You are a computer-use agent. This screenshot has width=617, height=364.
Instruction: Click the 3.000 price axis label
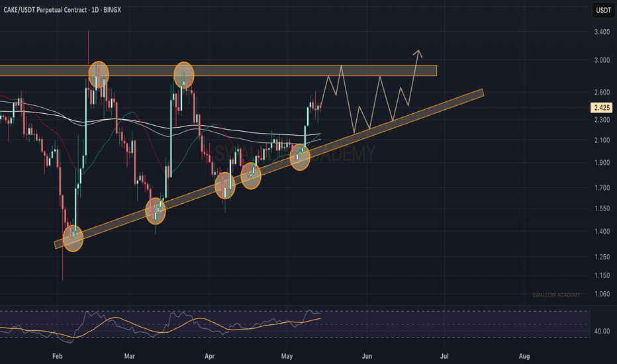[602, 60]
